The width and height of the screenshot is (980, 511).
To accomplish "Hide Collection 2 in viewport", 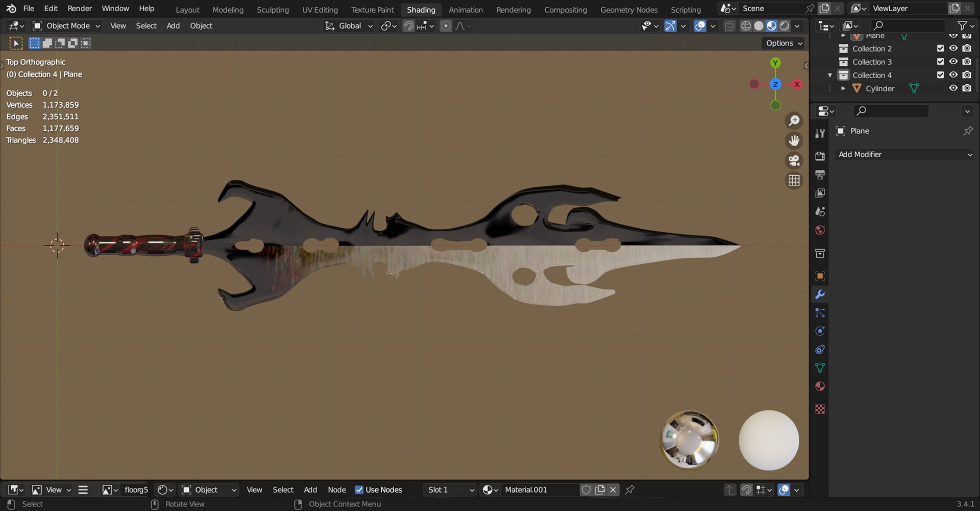I will point(953,48).
